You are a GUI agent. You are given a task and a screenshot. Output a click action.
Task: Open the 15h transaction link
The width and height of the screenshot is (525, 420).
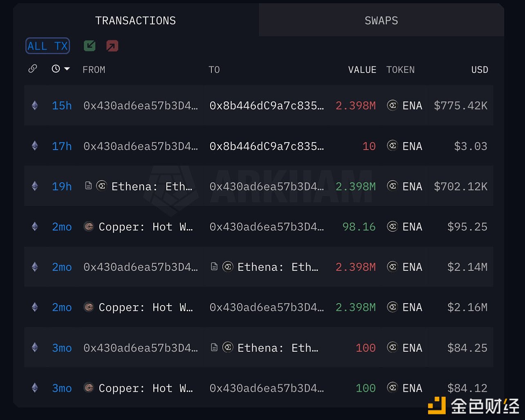click(x=62, y=105)
